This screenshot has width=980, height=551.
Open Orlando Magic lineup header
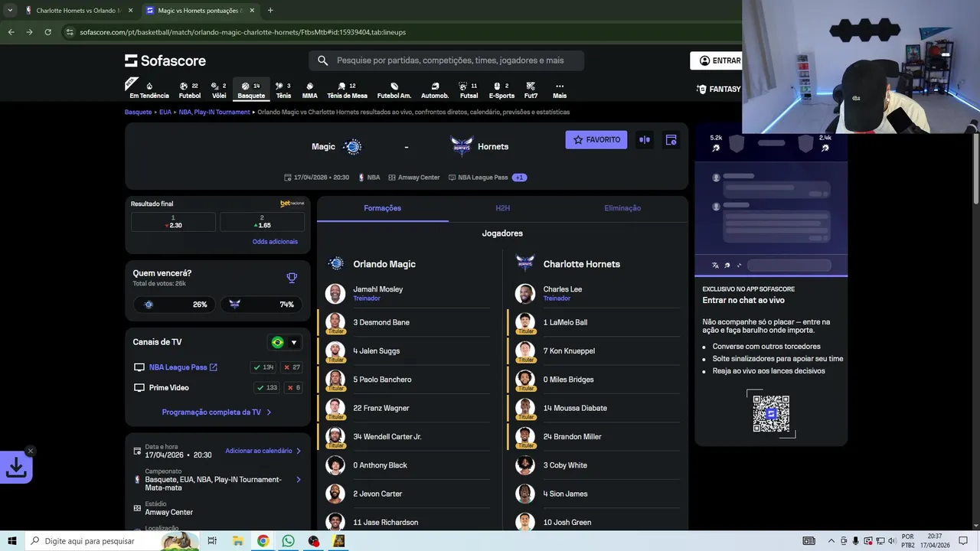(384, 264)
